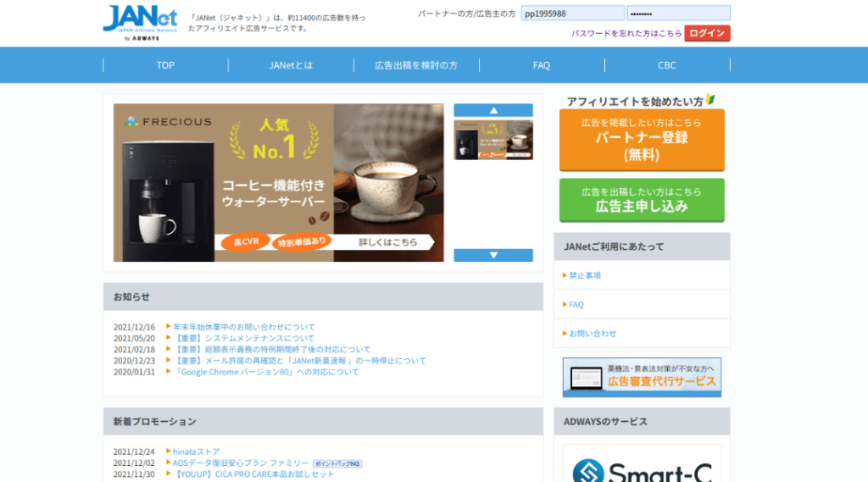Click the ADWAYSのサービス header

click(642, 422)
